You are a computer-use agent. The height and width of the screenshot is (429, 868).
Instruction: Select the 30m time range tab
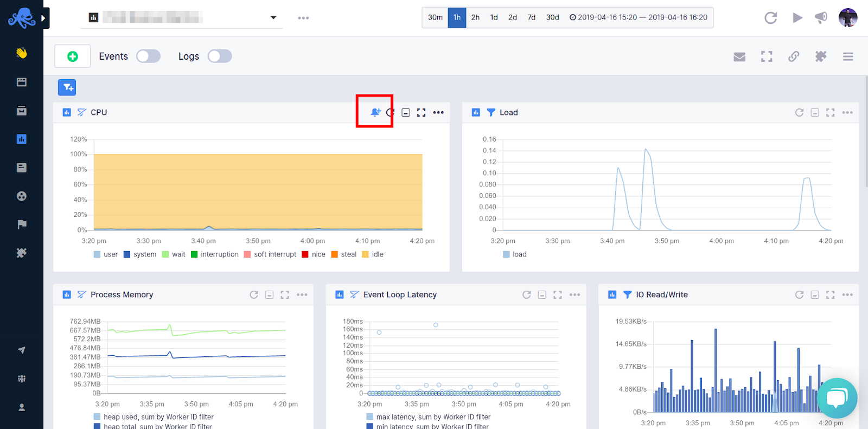[435, 17]
